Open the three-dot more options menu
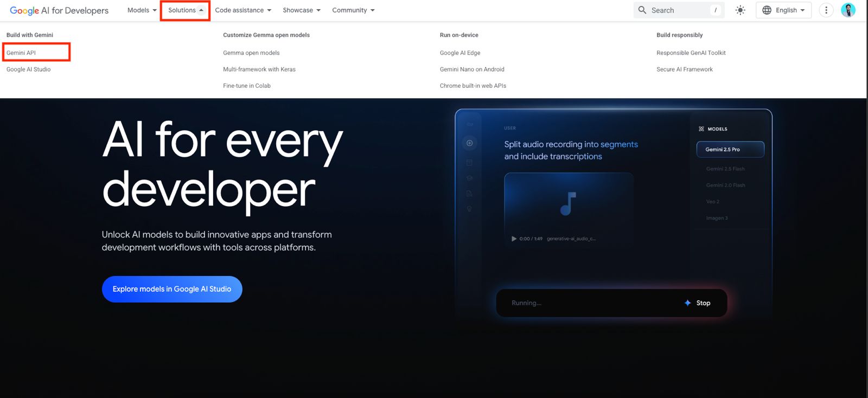Image resolution: width=868 pixels, height=398 pixels. 826,10
